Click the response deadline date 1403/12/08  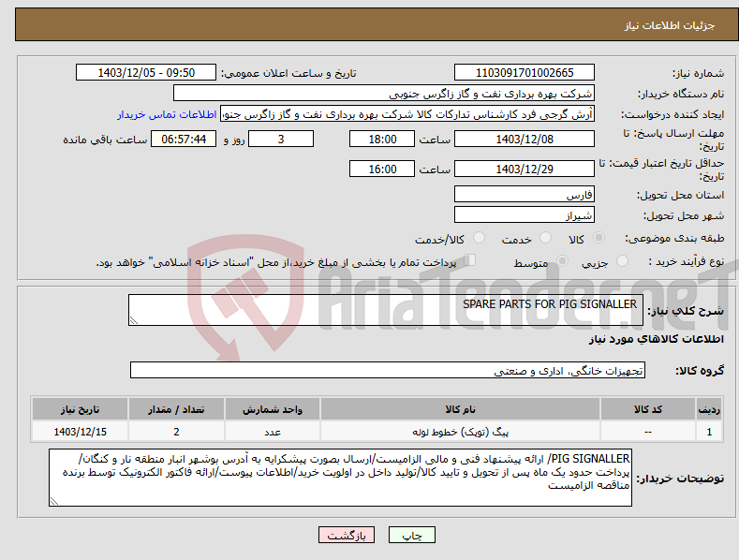[x=525, y=139]
